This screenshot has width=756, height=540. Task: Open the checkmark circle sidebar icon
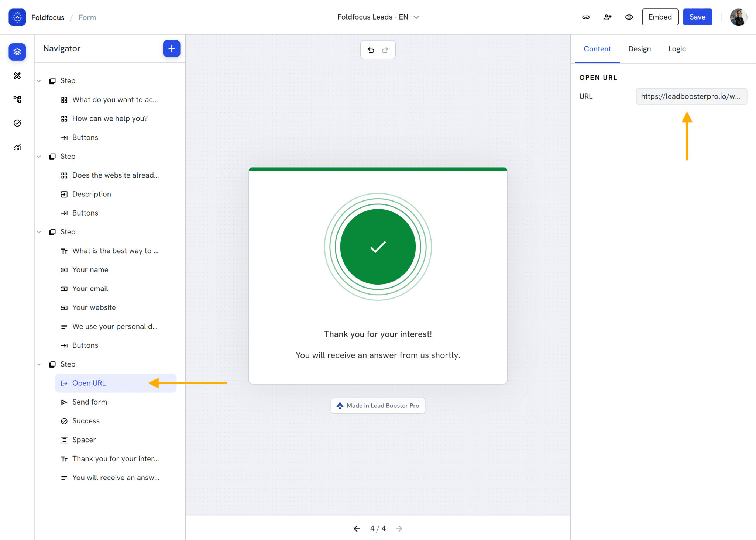point(17,123)
